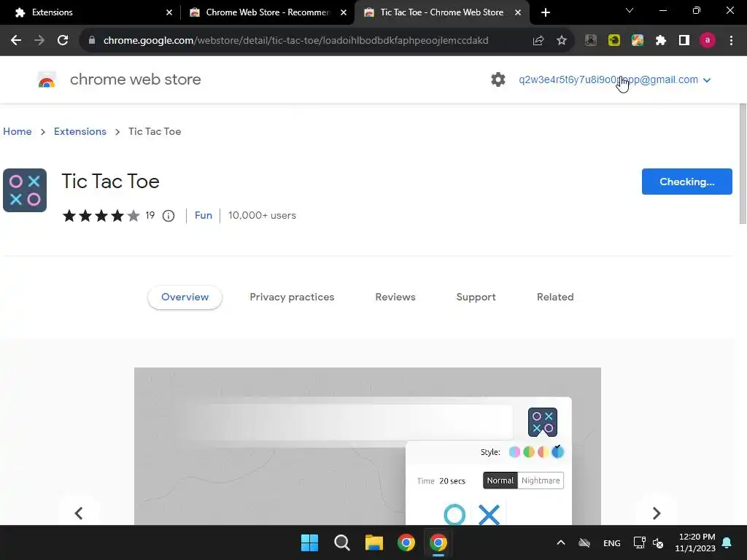Show previous screenshot in carousel
Screen dimensions: 747x560
[79, 513]
